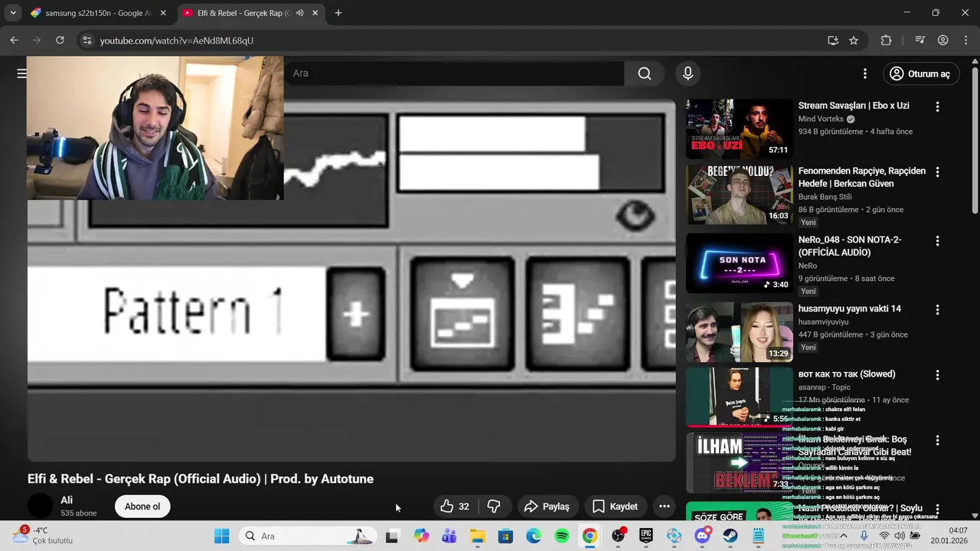Open Chrome profile icon in toolbar
This screenshot has width=980, height=551.
pos(943,41)
